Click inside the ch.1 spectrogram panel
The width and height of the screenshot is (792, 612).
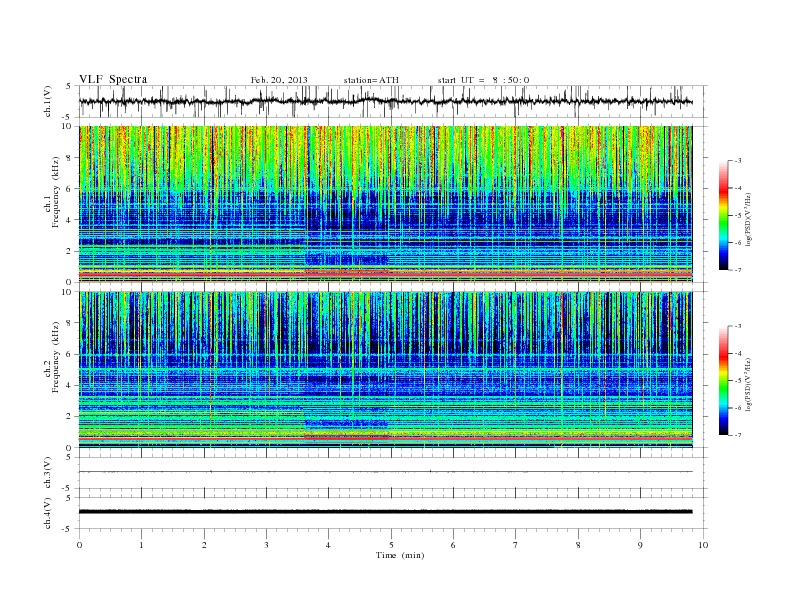click(x=385, y=204)
